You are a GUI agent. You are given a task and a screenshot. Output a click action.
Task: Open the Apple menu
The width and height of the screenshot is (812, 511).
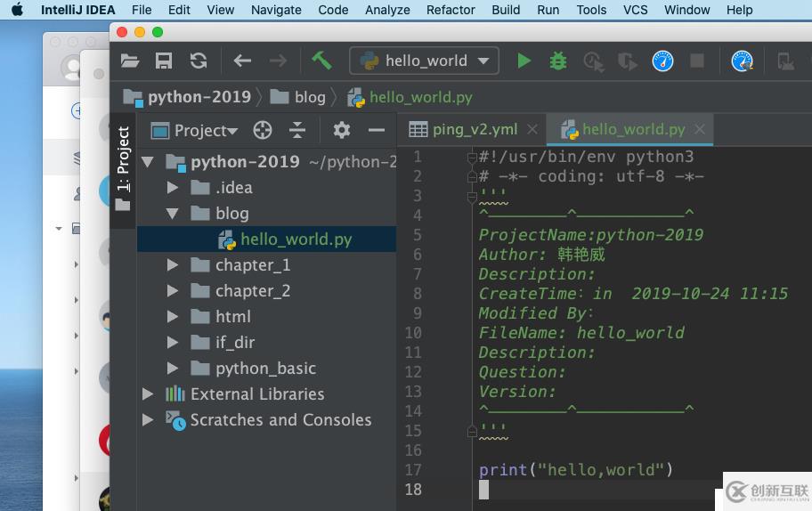coord(17,9)
